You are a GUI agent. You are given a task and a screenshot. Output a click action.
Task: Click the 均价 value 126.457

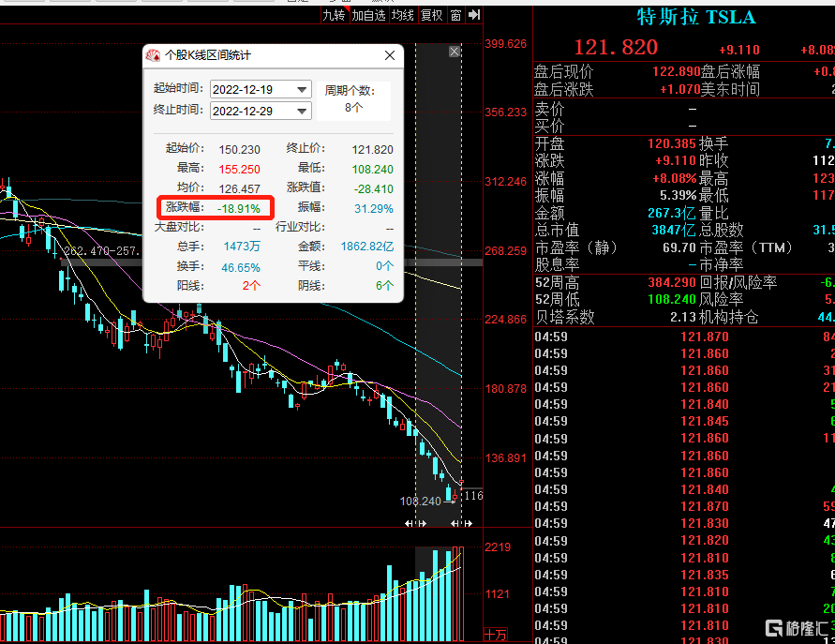(239, 189)
